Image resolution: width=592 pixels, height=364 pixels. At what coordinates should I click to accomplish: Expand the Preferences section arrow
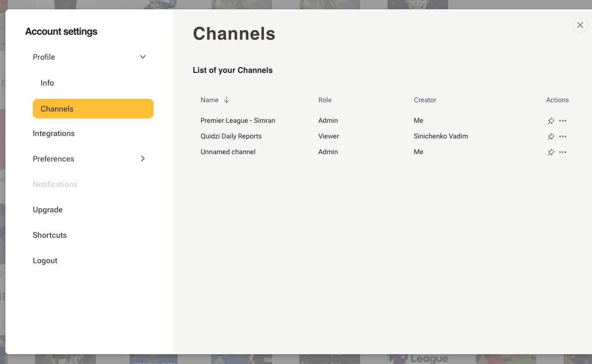[143, 159]
